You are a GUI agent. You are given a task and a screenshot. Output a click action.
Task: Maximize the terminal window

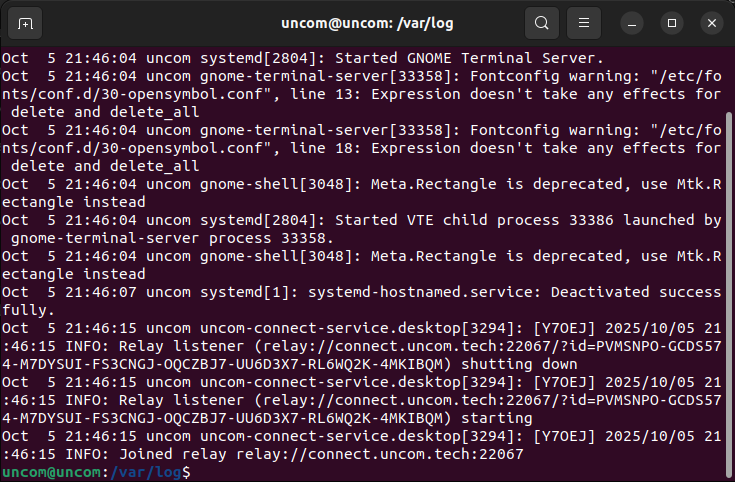[x=672, y=22]
